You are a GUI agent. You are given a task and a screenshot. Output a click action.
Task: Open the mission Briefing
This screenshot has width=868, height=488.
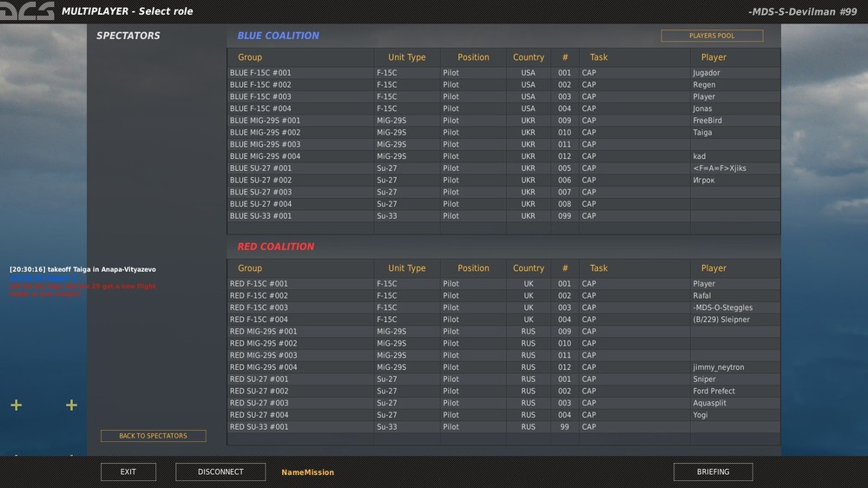(713, 472)
